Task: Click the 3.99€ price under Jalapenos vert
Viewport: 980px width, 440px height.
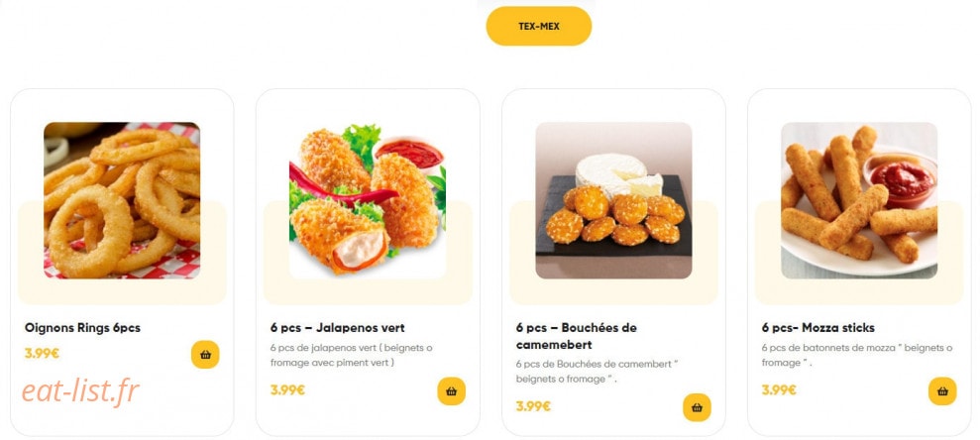Action: click(287, 390)
